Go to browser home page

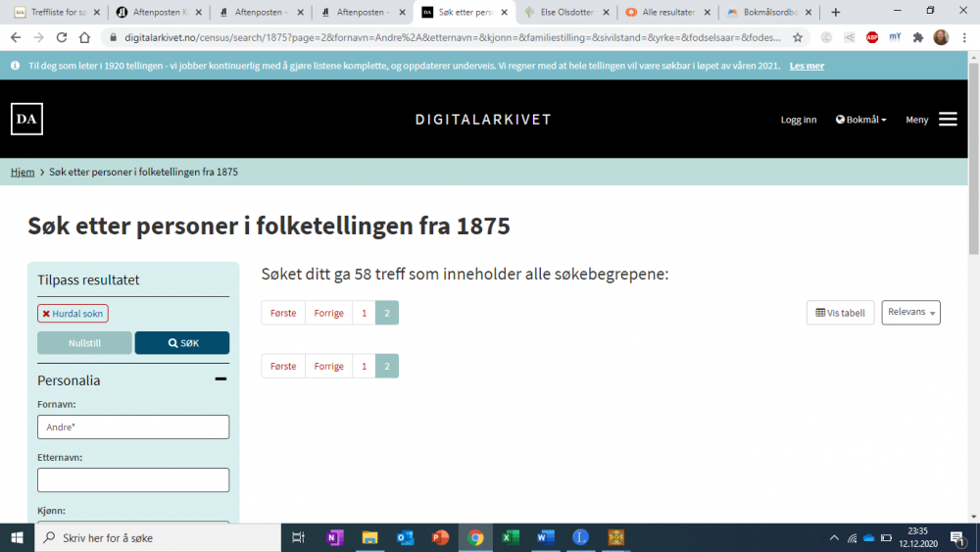84,37
